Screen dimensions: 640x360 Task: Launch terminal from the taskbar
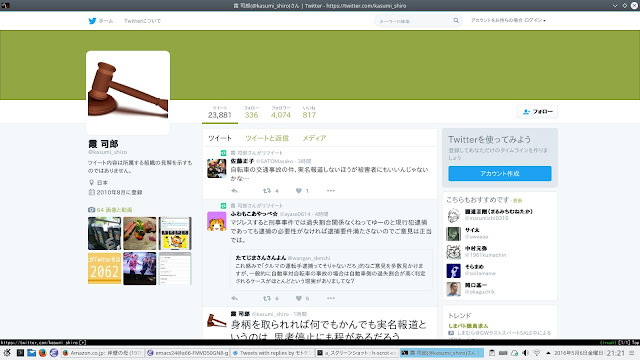pyautogui.click(x=20, y=353)
